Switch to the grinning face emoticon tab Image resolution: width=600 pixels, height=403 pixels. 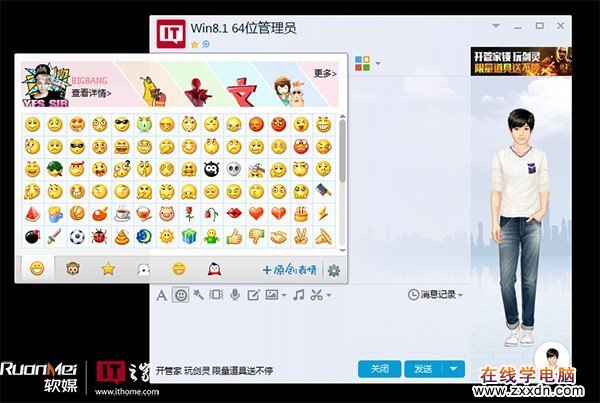point(179,269)
